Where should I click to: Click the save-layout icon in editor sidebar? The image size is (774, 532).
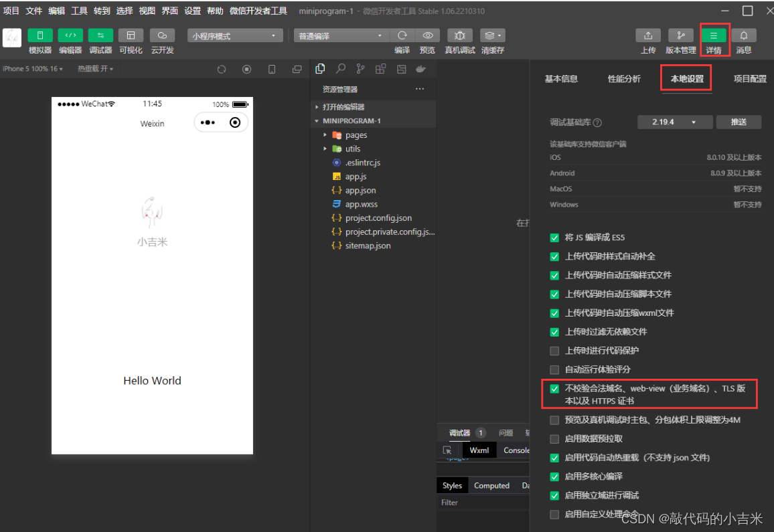point(401,69)
